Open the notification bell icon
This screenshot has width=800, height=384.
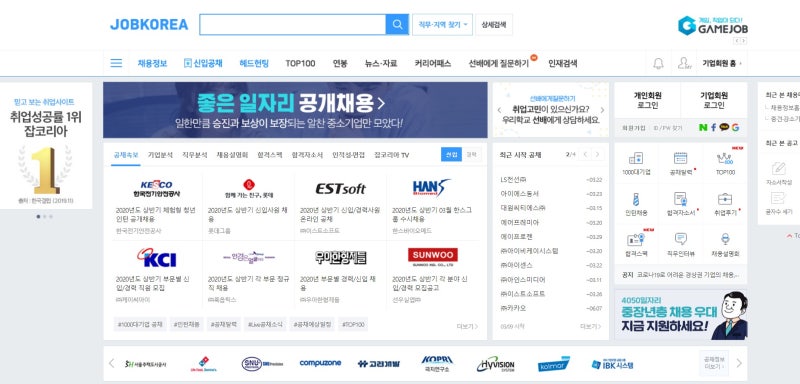pos(658,63)
